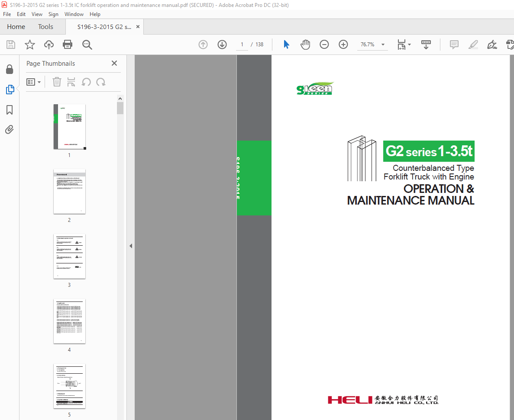Select page 4 thumbnail
The width and height of the screenshot is (514, 420).
(x=69, y=321)
